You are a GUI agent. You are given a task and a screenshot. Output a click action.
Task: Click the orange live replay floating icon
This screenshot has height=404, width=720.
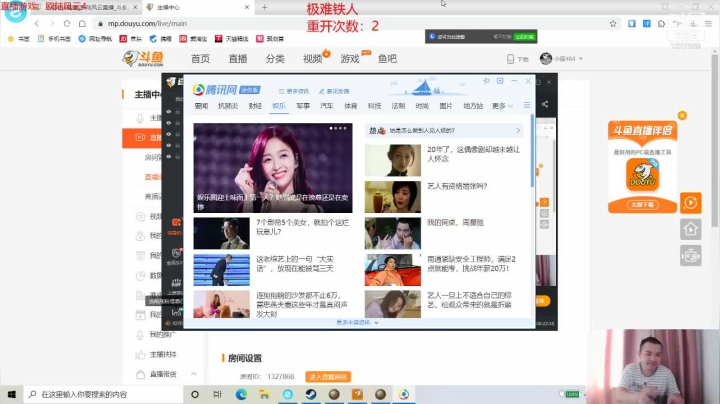(x=691, y=203)
